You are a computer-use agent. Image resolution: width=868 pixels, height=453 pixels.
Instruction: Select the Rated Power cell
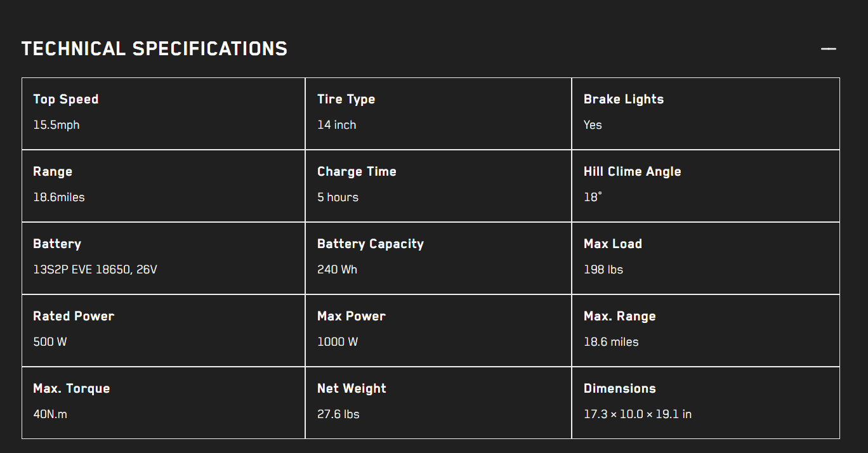(x=74, y=316)
